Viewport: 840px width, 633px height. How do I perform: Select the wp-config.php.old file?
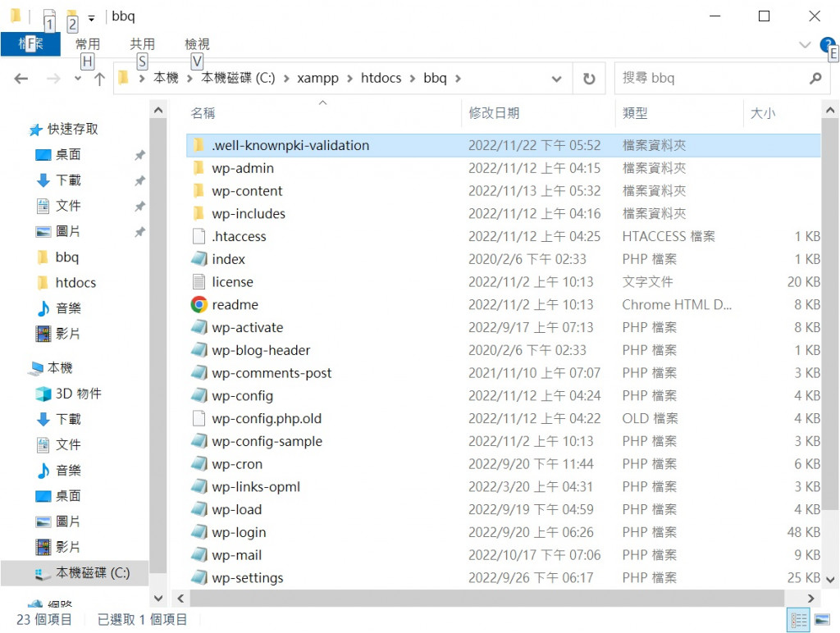267,418
